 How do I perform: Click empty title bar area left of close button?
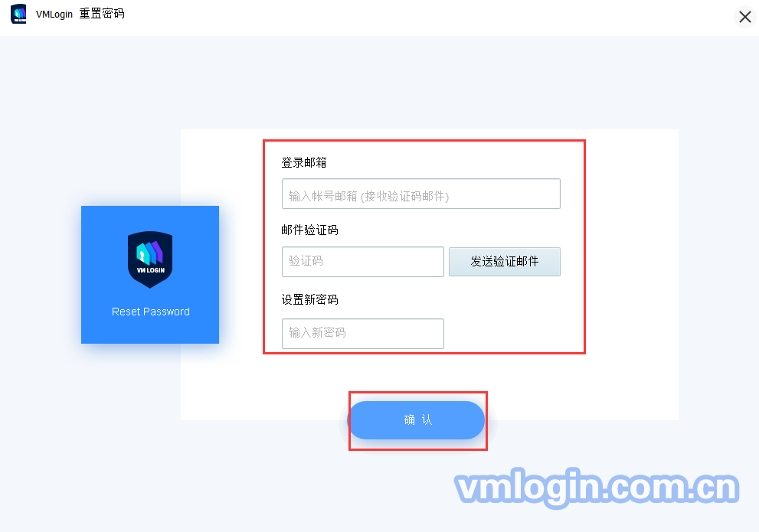pyautogui.click(x=436, y=18)
